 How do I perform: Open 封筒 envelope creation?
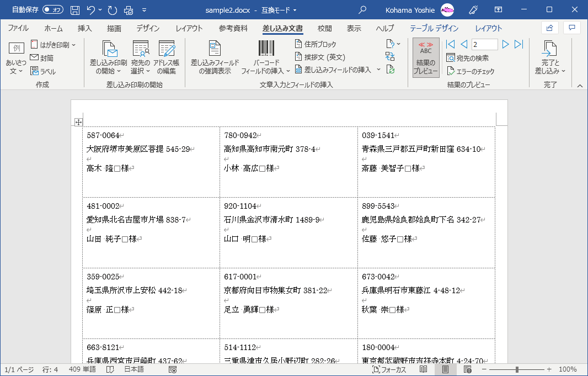pyautogui.click(x=42, y=58)
